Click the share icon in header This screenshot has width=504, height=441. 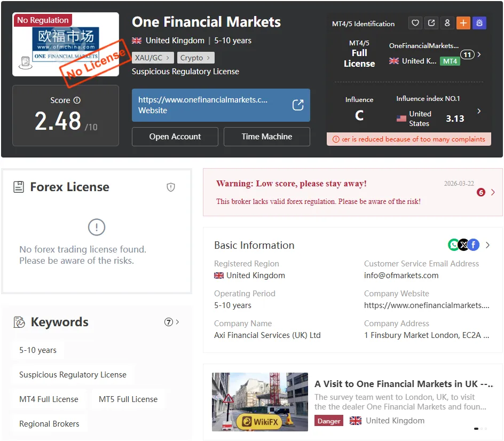431,23
